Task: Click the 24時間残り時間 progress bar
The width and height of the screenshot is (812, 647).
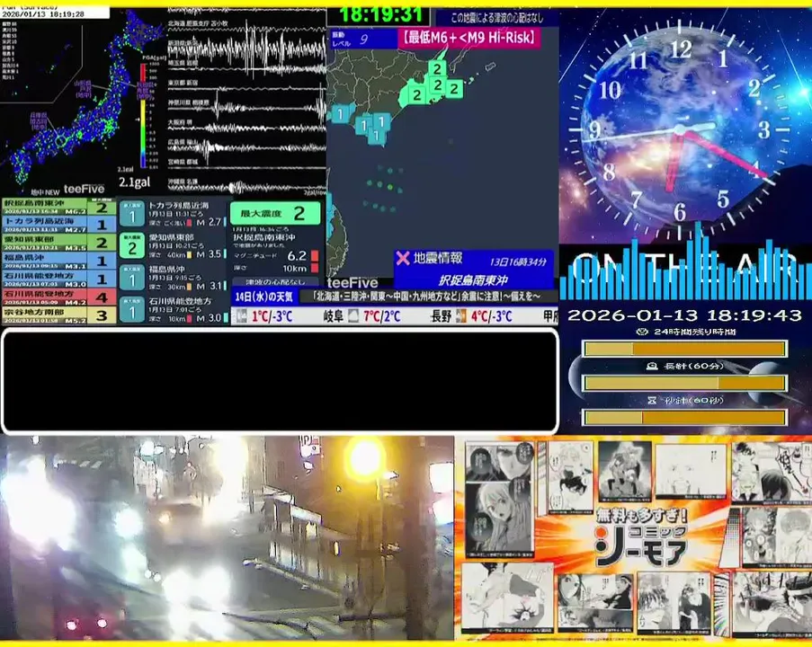Action: click(685, 349)
